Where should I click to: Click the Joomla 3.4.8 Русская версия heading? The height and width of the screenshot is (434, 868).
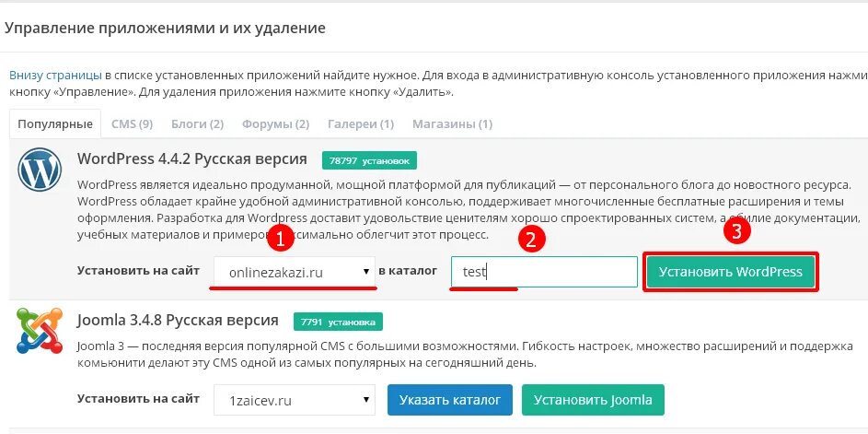point(178,320)
